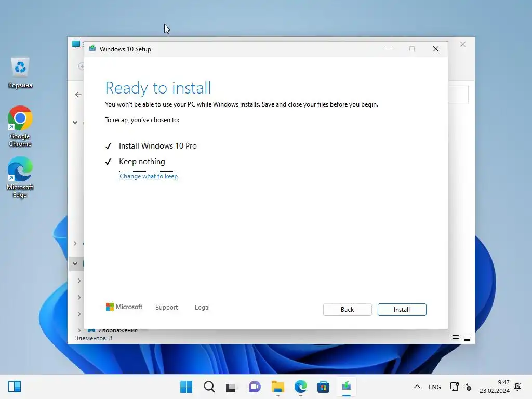Open the network status tray icon

(x=454, y=387)
